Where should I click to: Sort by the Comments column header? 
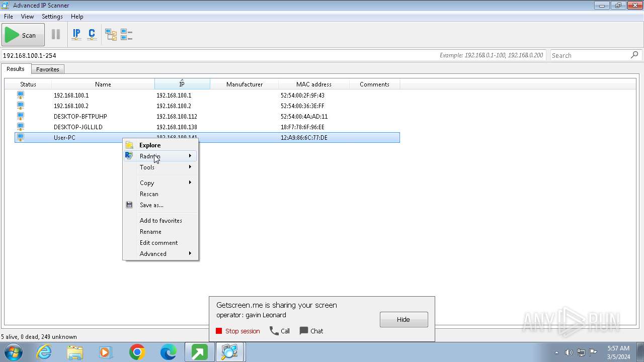(374, 84)
